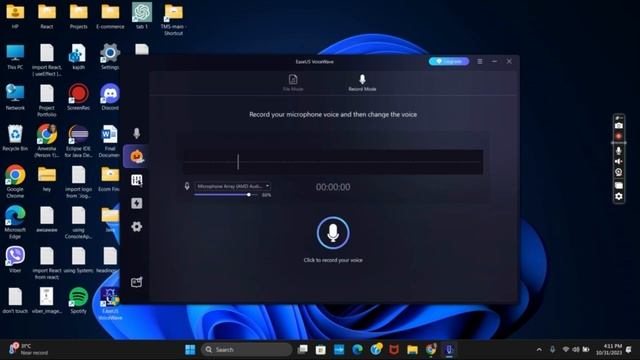Select the 'don't touch' file on desktop
640x360 pixels.
click(x=15, y=300)
